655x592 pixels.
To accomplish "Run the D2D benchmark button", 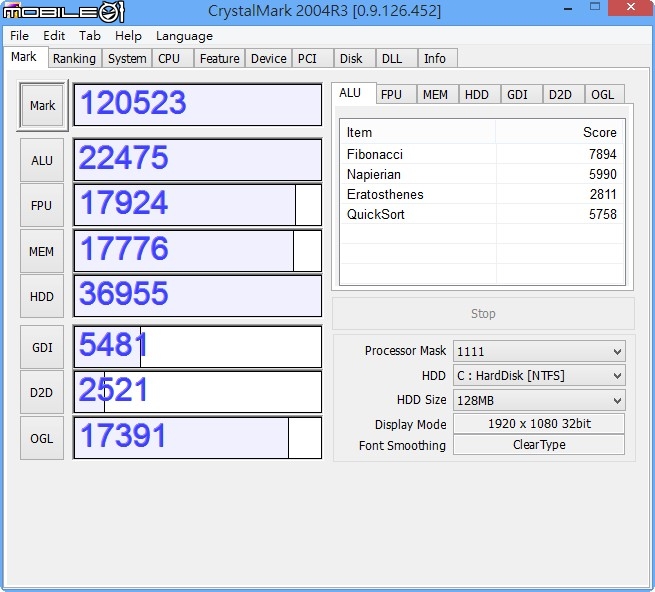I will tap(42, 393).
